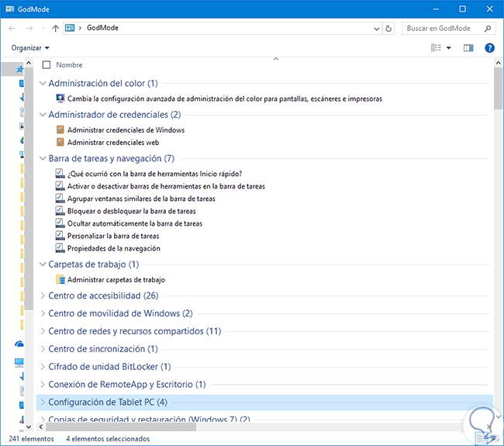Collapse the Carpetas de trabajo group
The width and height of the screenshot is (504, 446).
(x=43, y=264)
